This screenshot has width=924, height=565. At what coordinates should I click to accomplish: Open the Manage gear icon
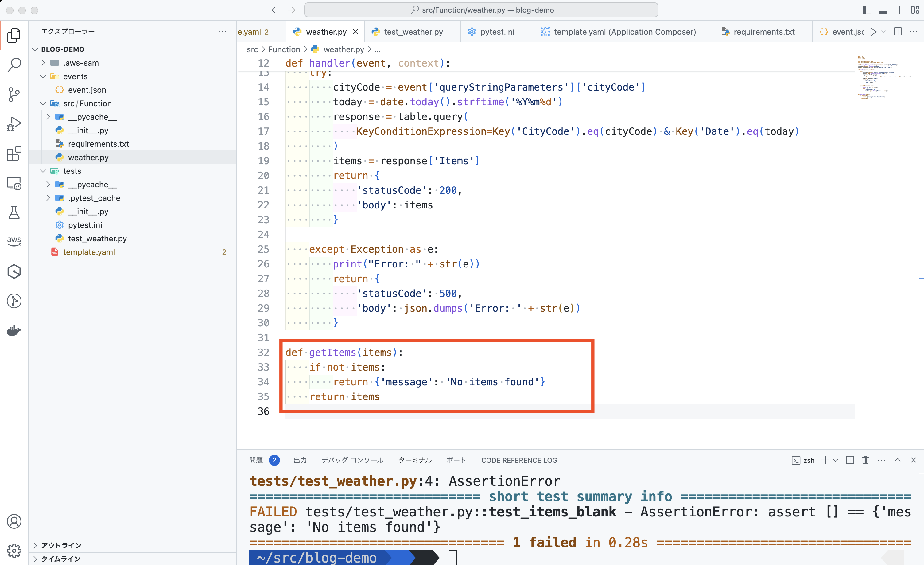coord(14,551)
